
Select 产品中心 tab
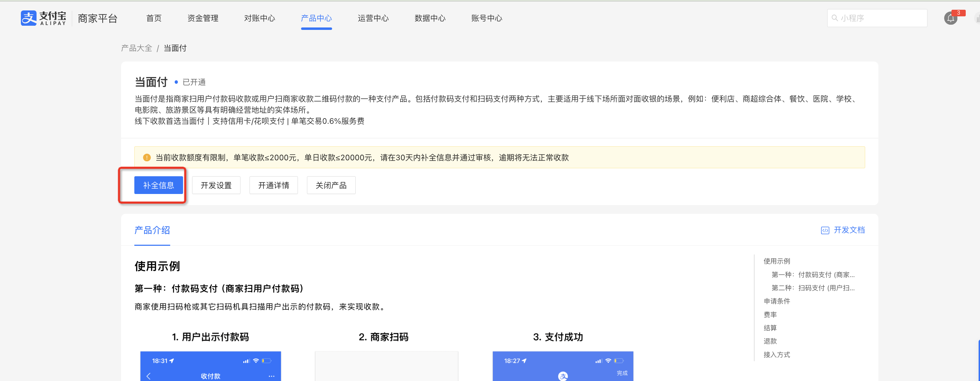316,18
